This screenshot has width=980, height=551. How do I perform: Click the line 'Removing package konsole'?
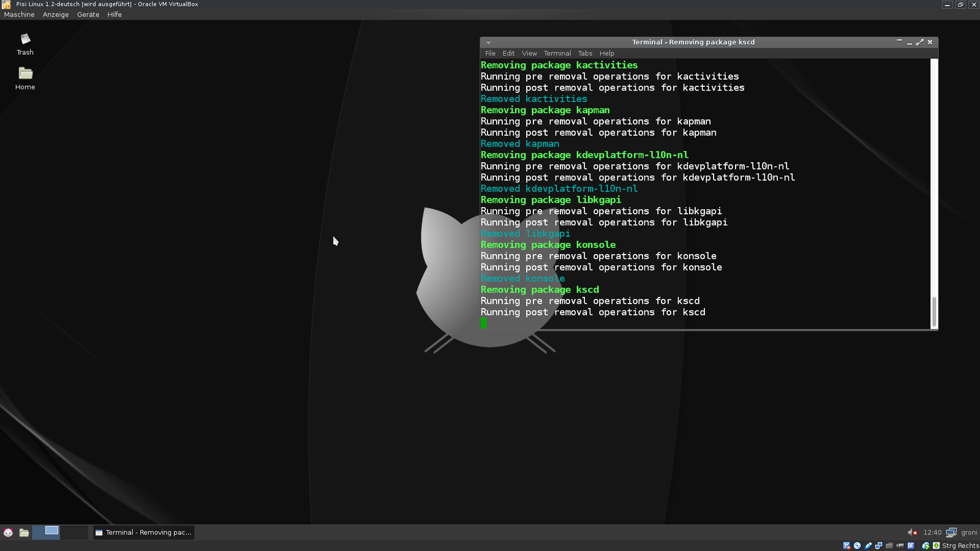pos(548,245)
